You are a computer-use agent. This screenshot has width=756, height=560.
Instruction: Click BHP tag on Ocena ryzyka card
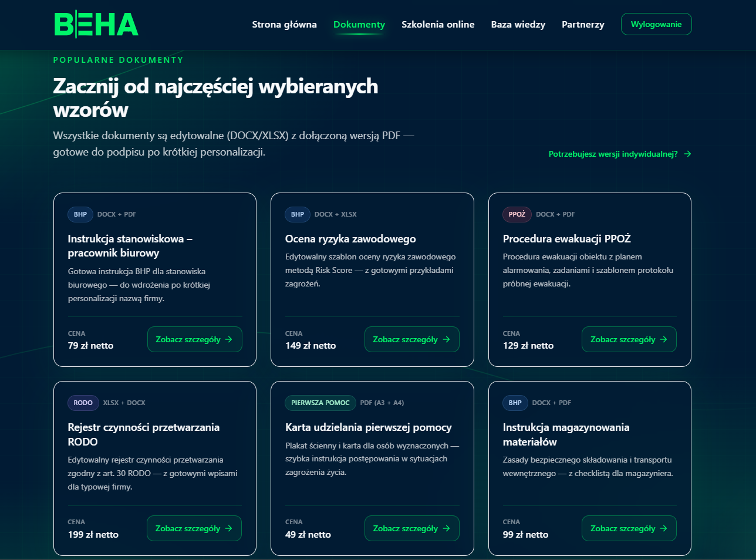click(298, 214)
